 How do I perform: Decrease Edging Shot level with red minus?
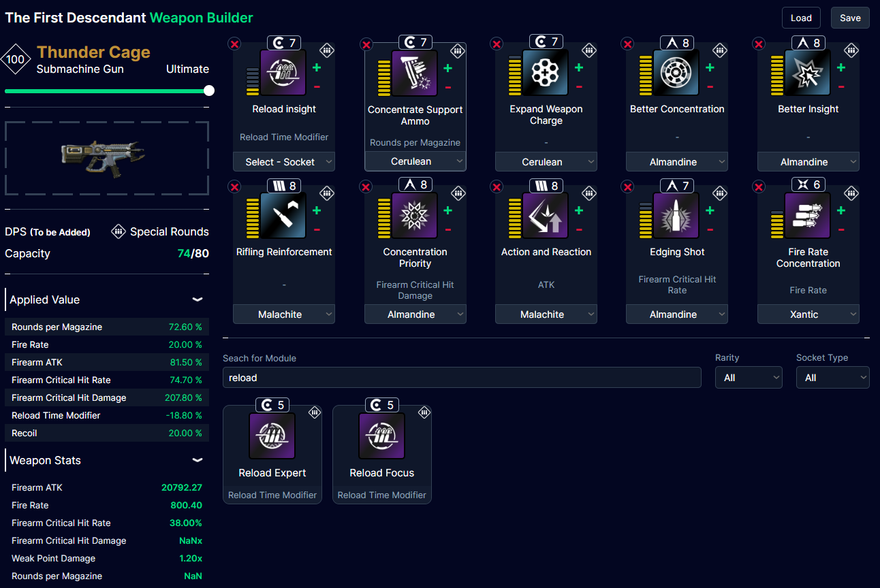pos(710,229)
